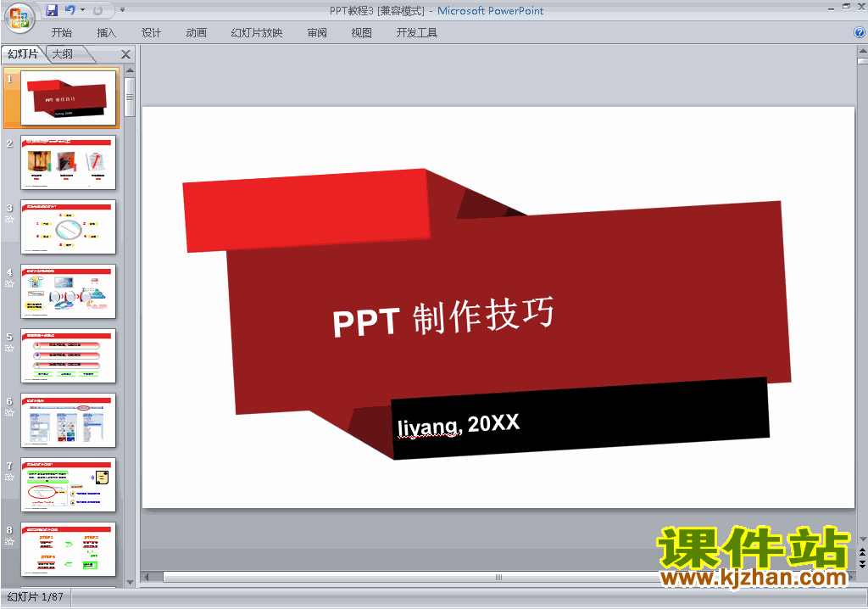Select slide 3 thumbnail
Image resolution: width=868 pixels, height=609 pixels.
[68, 227]
